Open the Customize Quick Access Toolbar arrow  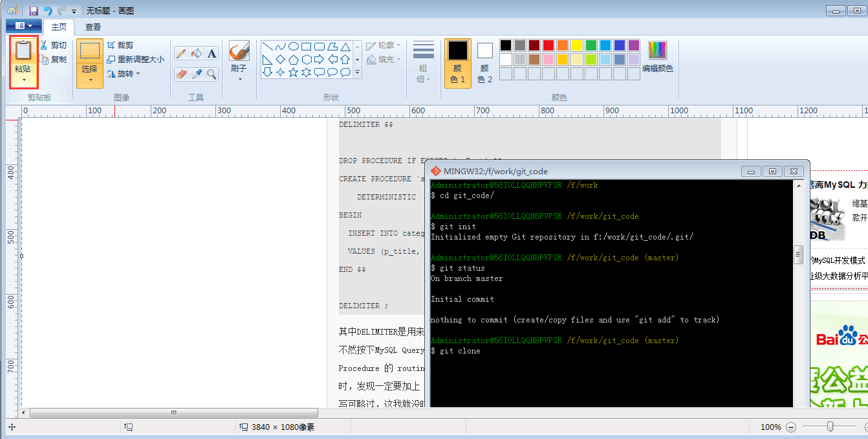[74, 11]
